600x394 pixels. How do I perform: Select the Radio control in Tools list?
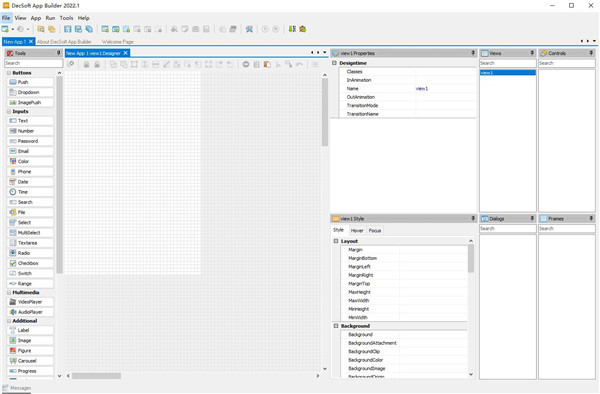point(30,253)
